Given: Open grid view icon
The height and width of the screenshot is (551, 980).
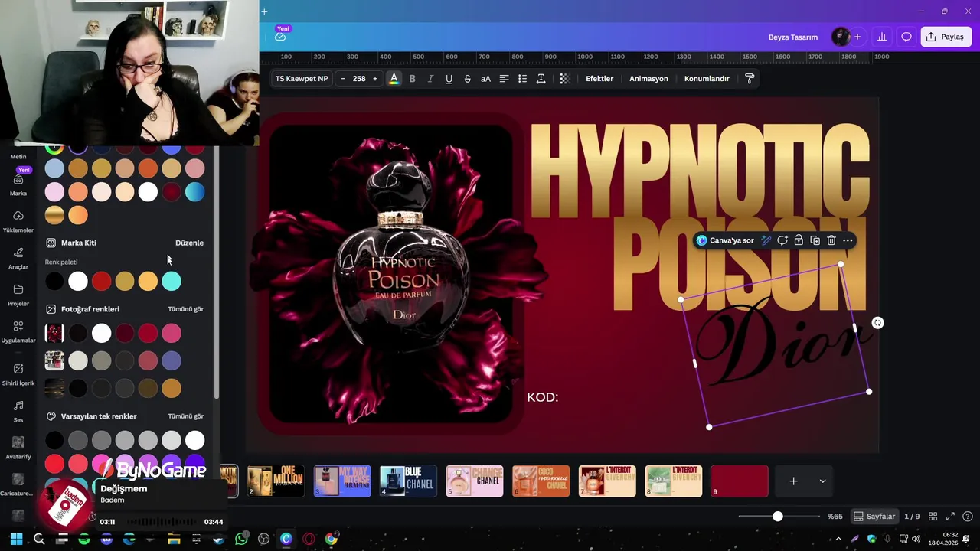Looking at the screenshot, I should (934, 517).
